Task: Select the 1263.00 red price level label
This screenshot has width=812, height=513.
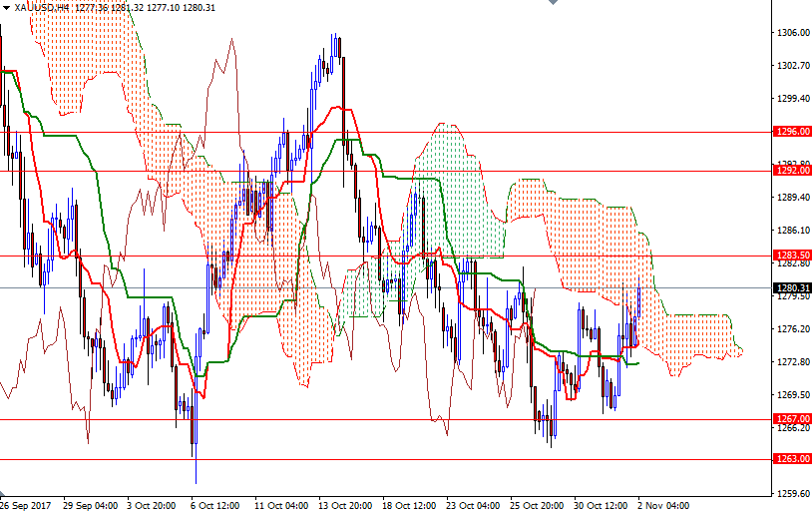Action: pyautogui.click(x=792, y=459)
